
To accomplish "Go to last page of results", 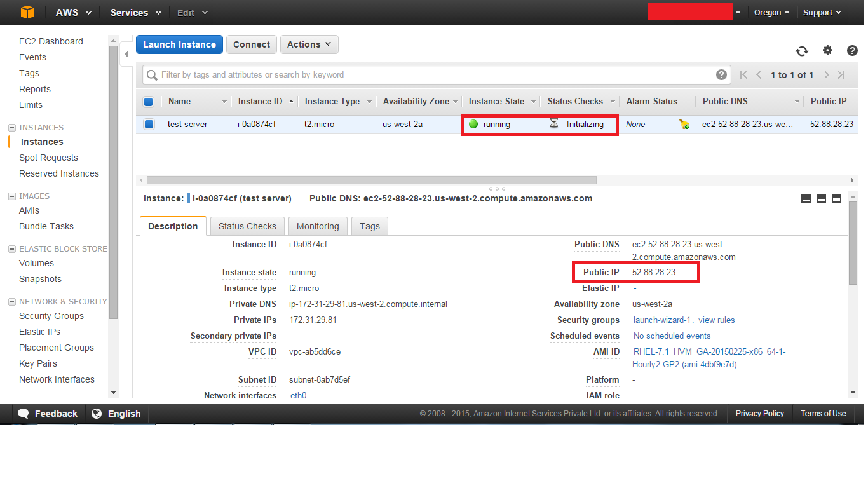I will tap(841, 75).
